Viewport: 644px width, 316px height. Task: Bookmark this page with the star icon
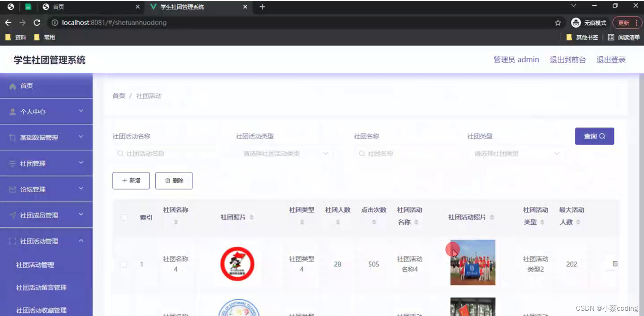click(558, 23)
